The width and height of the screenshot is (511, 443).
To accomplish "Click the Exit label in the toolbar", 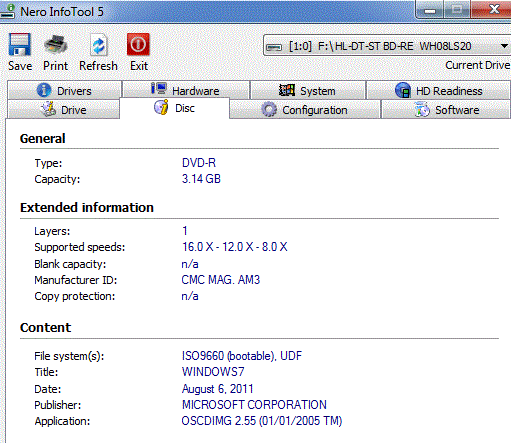I will click(139, 66).
